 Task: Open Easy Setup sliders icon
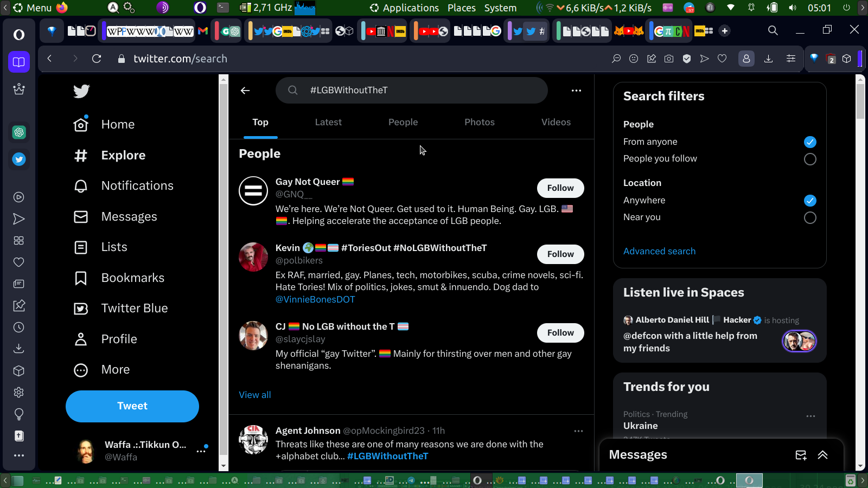click(791, 59)
